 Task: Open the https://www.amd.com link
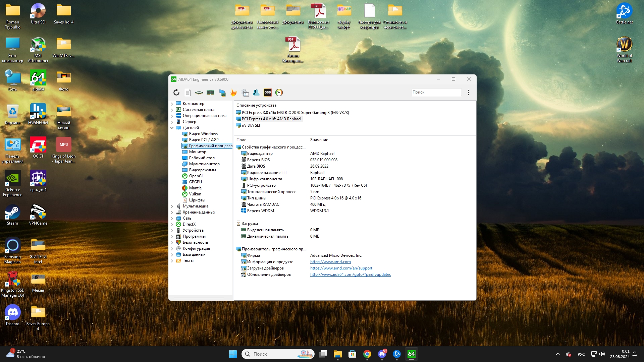pos(330,262)
